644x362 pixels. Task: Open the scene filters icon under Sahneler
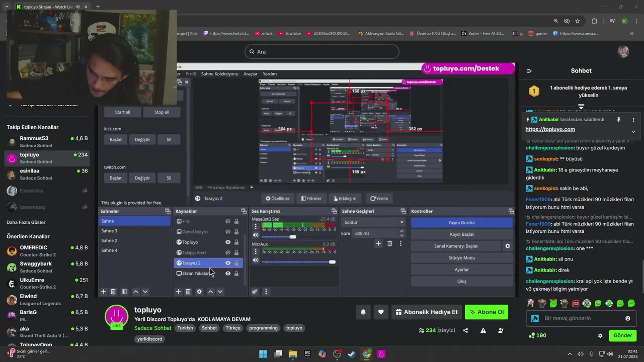[x=124, y=292]
